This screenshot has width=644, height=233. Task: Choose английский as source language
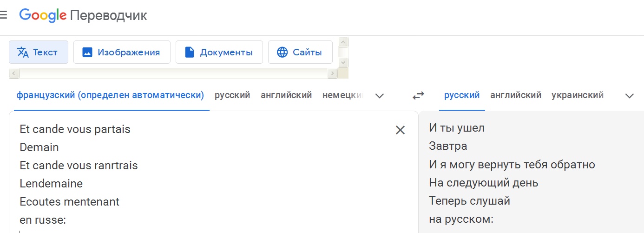[286, 95]
